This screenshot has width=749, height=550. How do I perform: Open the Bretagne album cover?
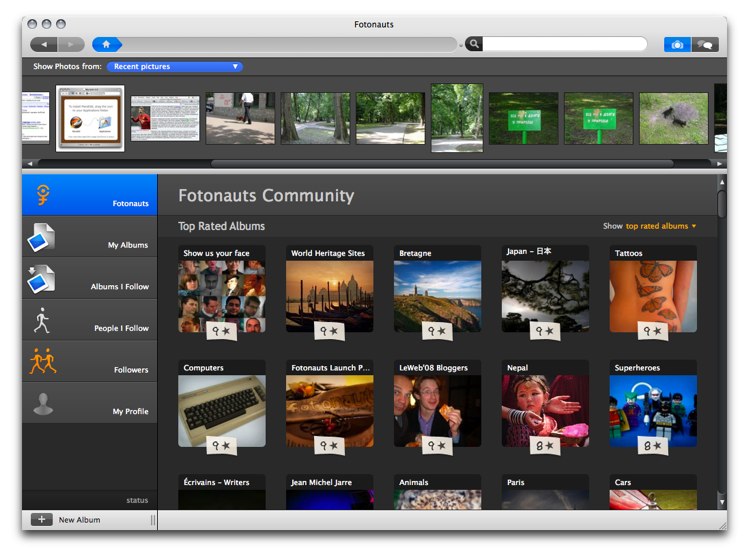pyautogui.click(x=438, y=296)
